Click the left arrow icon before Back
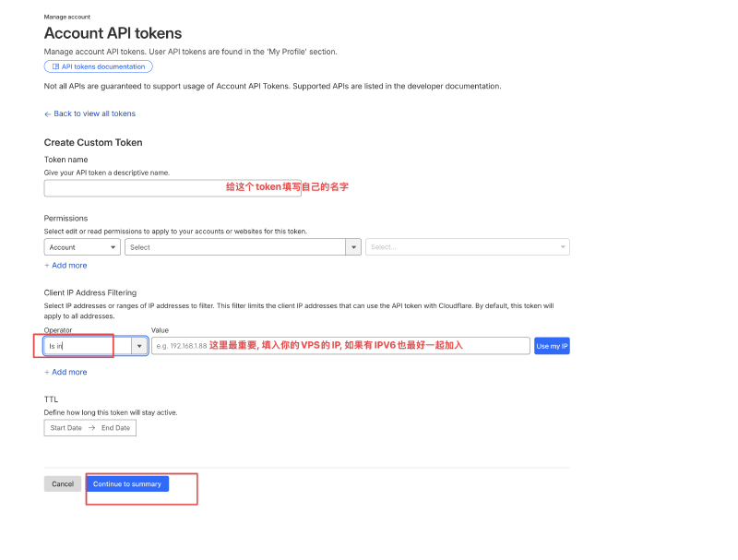The height and width of the screenshot is (560, 738). point(48,114)
